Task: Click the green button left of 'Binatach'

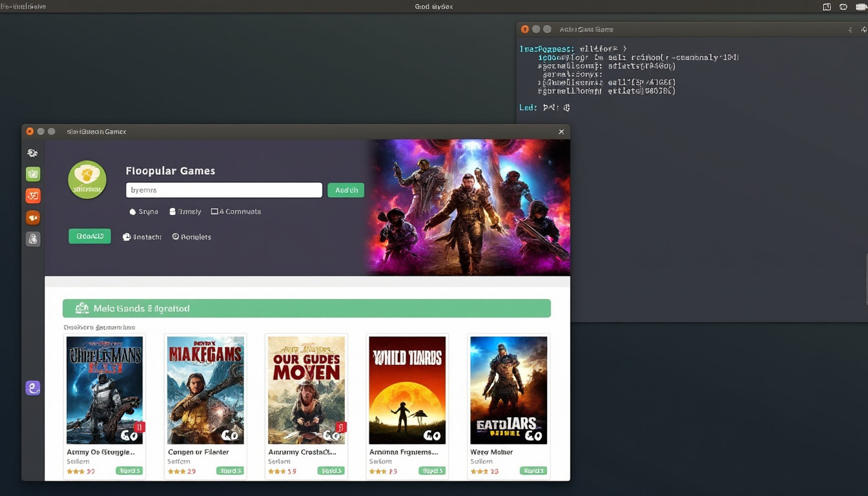Action: [90, 236]
